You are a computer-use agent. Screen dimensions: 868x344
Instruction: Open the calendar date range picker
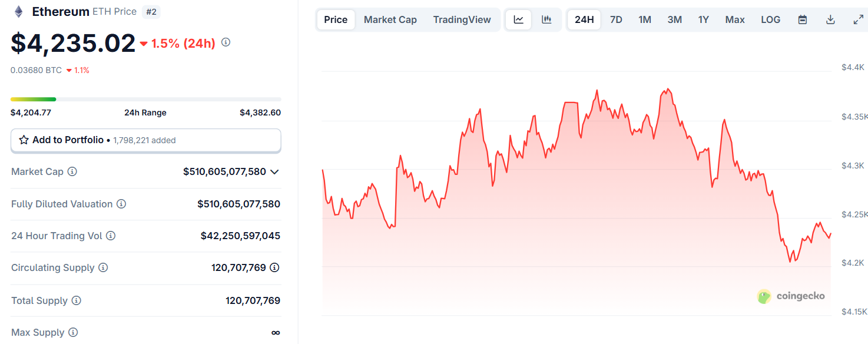803,19
